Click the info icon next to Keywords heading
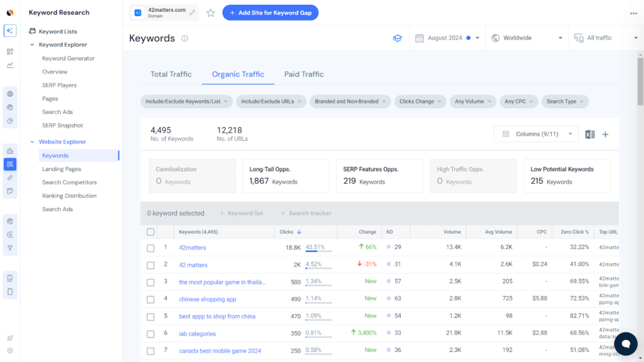 (185, 38)
